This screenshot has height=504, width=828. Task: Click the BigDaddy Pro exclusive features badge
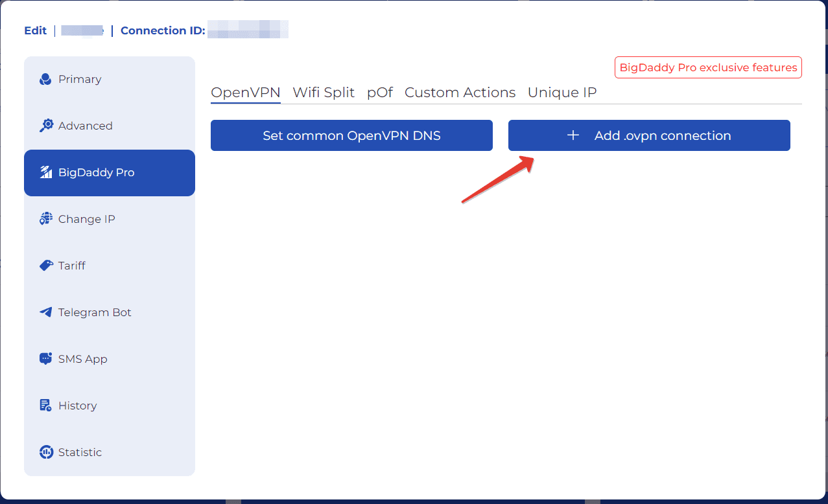click(708, 67)
